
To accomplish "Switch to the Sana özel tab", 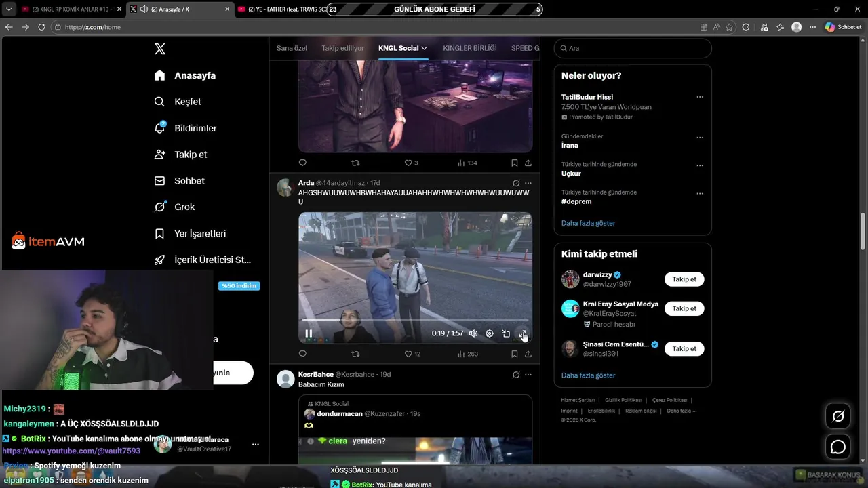I will (292, 48).
